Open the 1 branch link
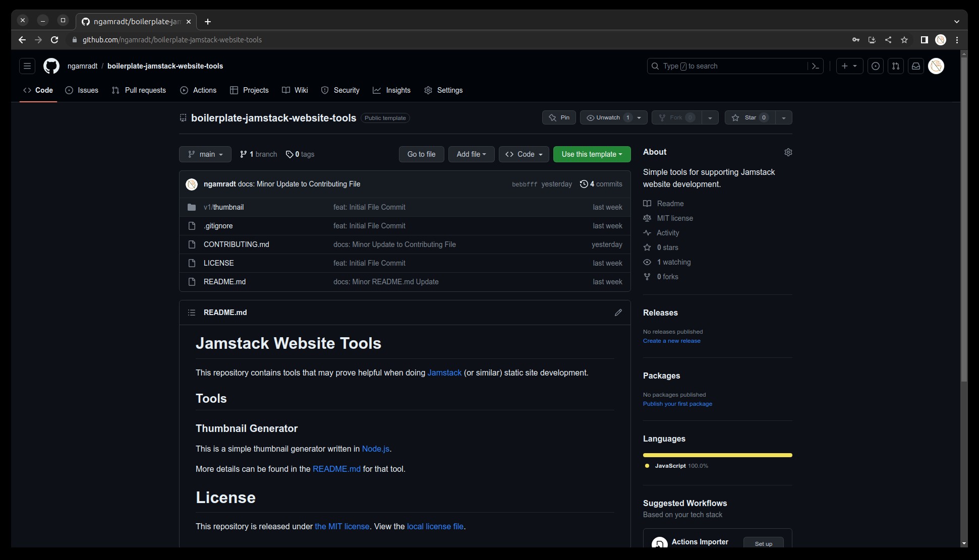 [x=258, y=154]
